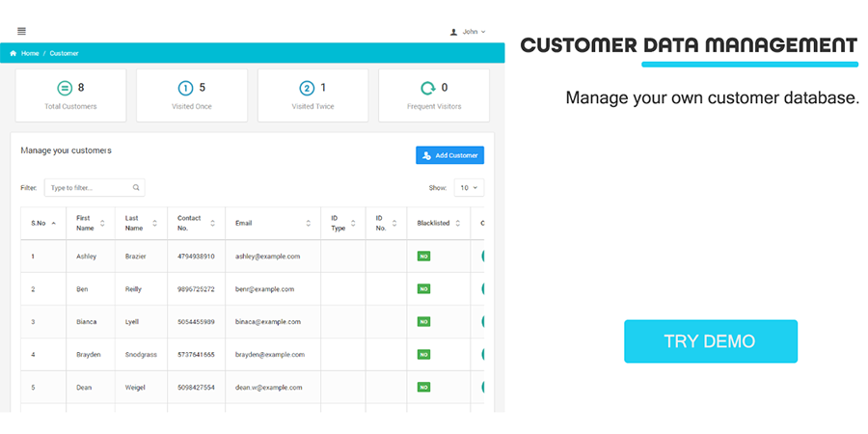Select the Customer breadcrumb item
The width and height of the screenshot is (868, 434).
click(x=65, y=53)
